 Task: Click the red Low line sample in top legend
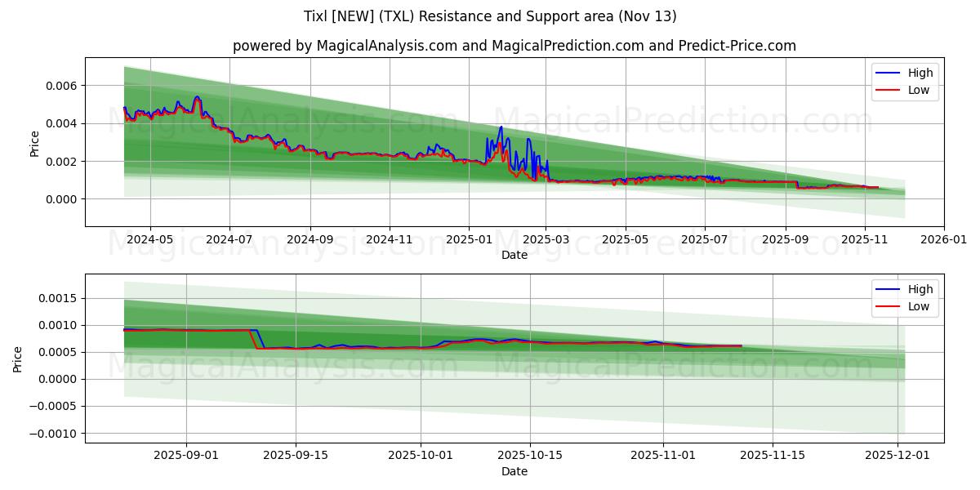pyautogui.click(x=888, y=90)
